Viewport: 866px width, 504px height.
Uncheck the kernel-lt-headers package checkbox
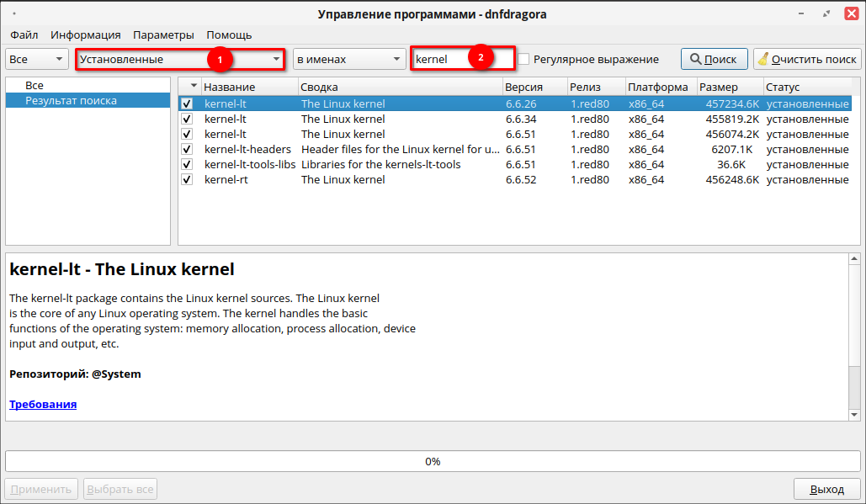(187, 149)
